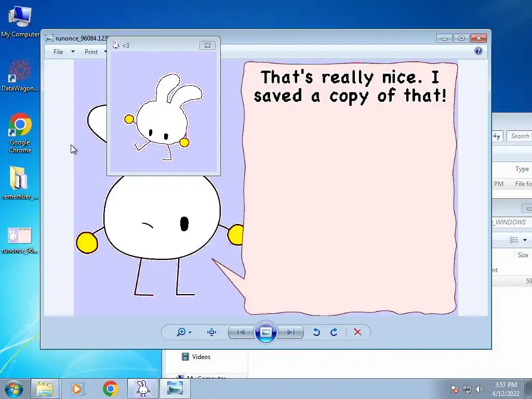532x399 pixels.
Task: Click the Photo Viewer title bar icon
Action: 49,38
